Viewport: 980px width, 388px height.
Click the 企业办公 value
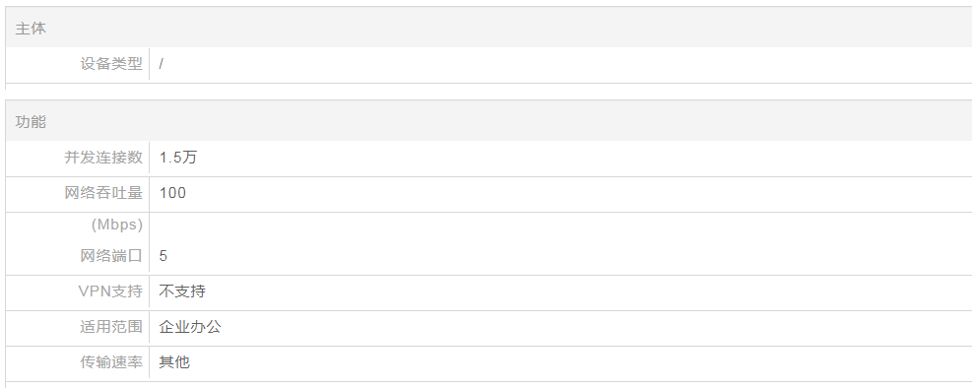click(190, 327)
